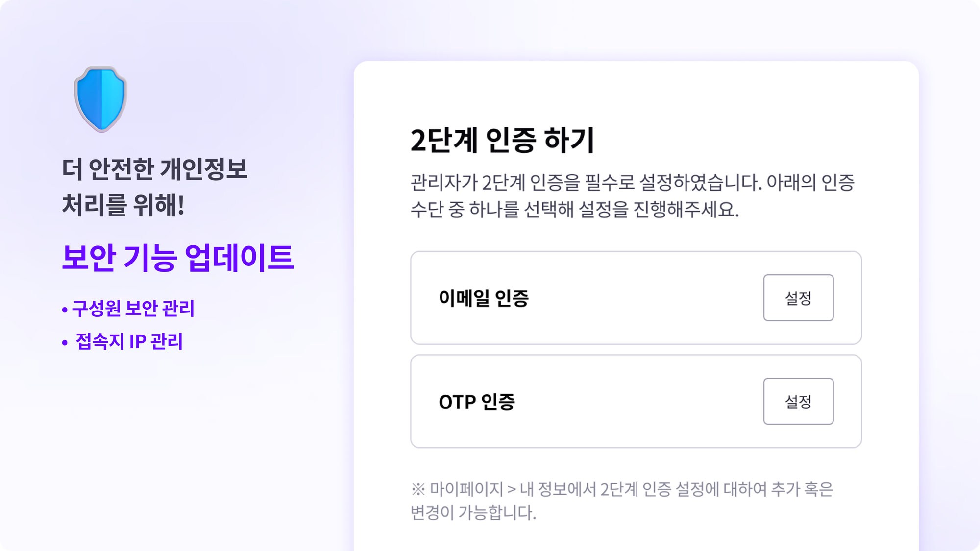Click the 더 안전한 개인정보 headline

pyautogui.click(x=154, y=169)
